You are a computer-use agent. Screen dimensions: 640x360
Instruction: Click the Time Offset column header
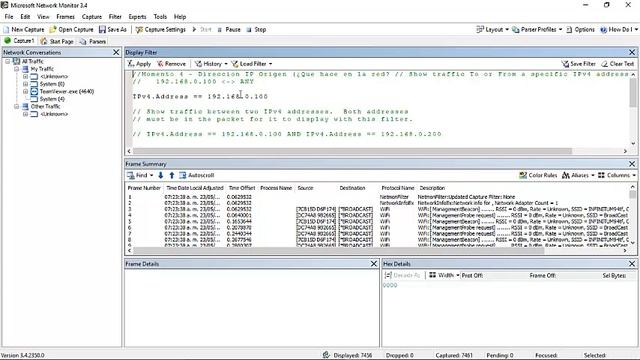click(x=242, y=188)
